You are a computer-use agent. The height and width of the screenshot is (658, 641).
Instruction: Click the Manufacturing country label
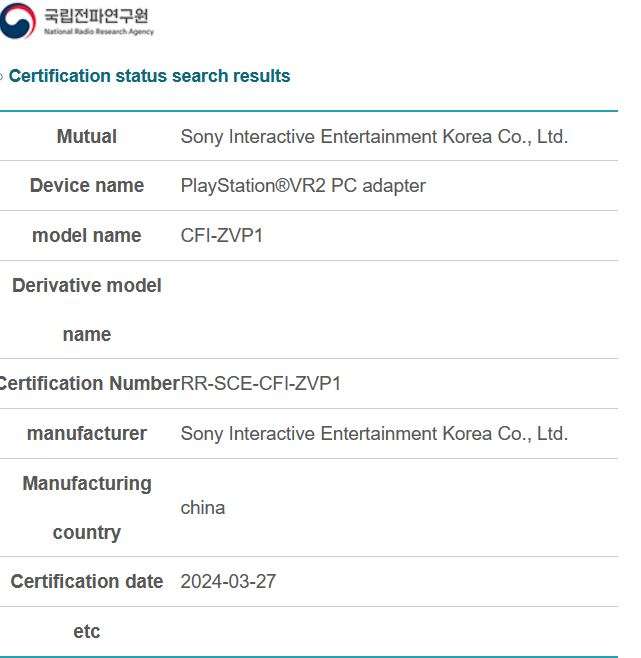87,508
